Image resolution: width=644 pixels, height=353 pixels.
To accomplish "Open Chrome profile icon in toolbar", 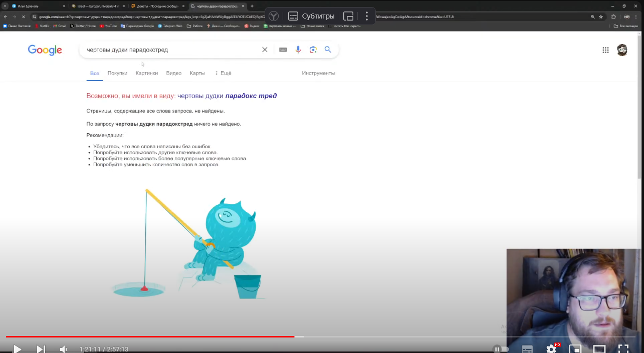I will pyautogui.click(x=627, y=17).
